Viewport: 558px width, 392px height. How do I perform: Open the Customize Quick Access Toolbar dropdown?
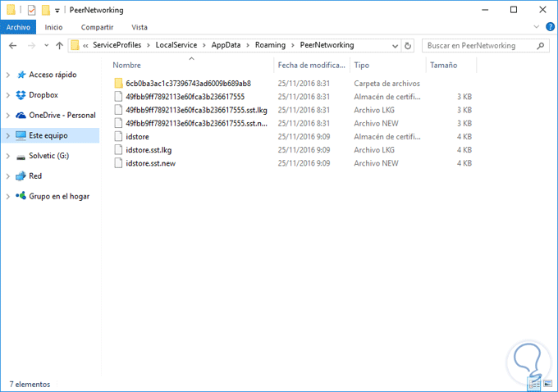click(x=57, y=11)
